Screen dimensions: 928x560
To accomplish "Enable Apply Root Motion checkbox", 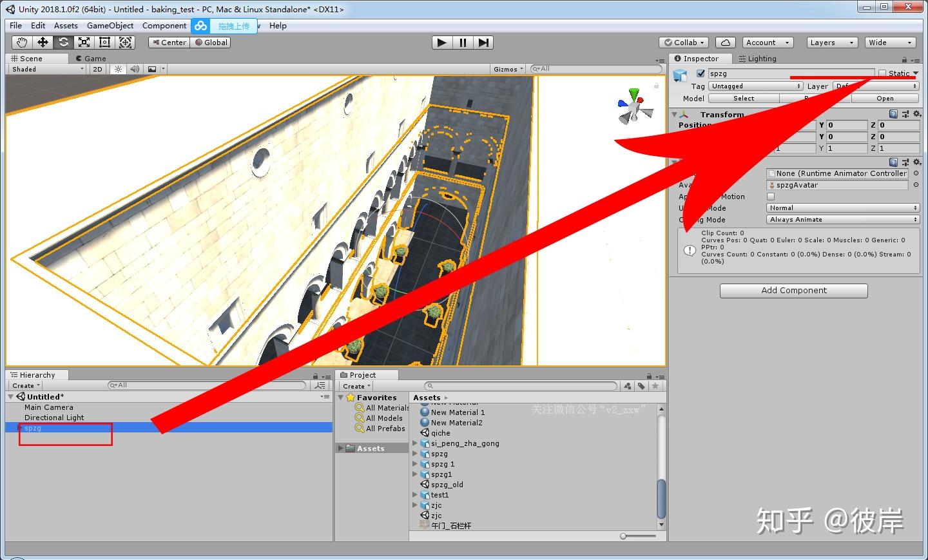I will pos(771,197).
